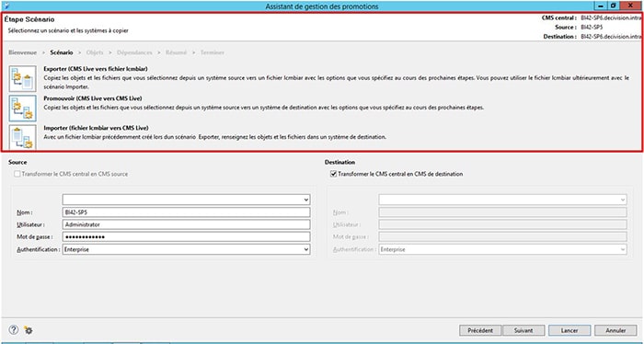
Task: Select the Scénario breadcrumb step
Action: pos(62,52)
